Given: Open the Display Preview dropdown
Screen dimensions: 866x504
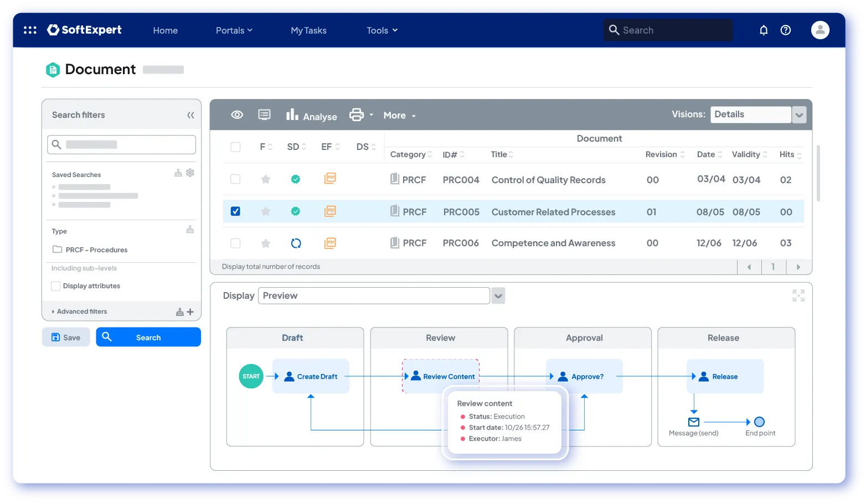Looking at the screenshot, I should click(498, 296).
